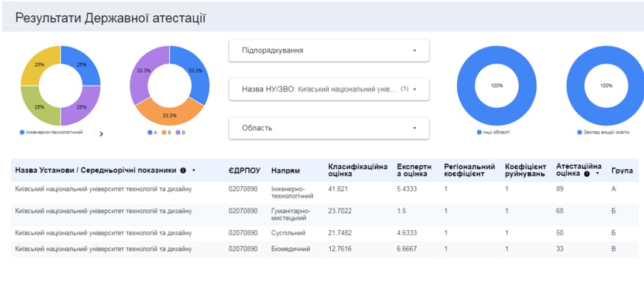Click info icon next to Атестаційна оцінка
The height and width of the screenshot is (294, 644).
point(587,174)
